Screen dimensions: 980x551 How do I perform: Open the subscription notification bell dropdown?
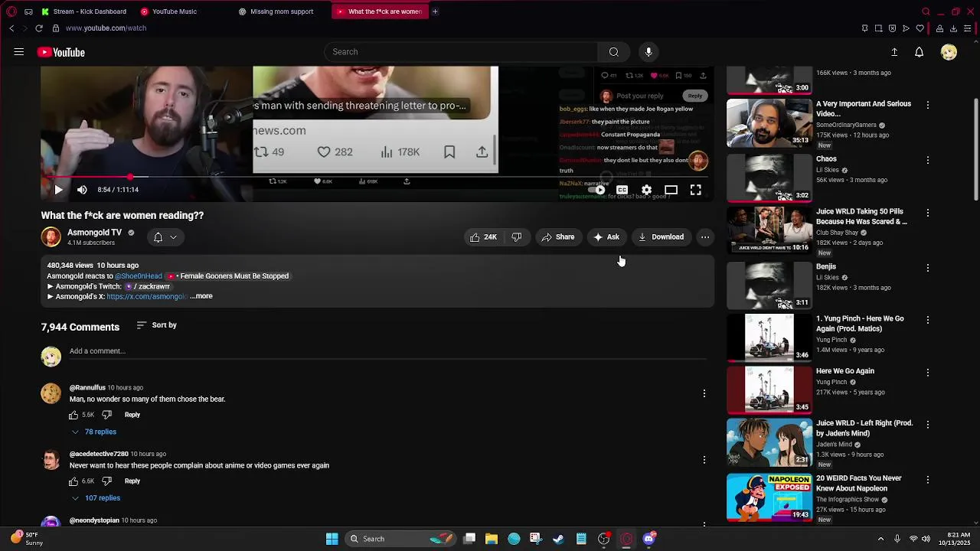pyautogui.click(x=165, y=237)
